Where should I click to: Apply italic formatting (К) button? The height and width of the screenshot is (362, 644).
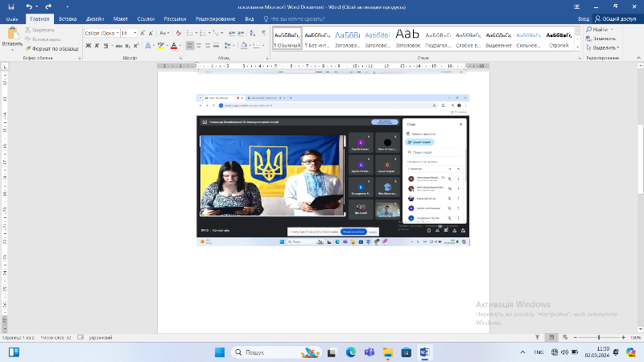[x=96, y=45]
